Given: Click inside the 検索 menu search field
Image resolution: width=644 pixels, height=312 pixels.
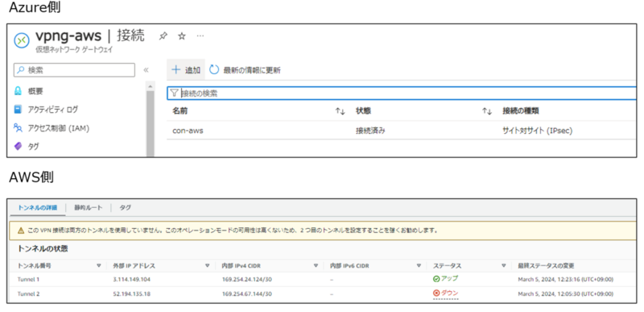Looking at the screenshot, I should click(x=74, y=70).
